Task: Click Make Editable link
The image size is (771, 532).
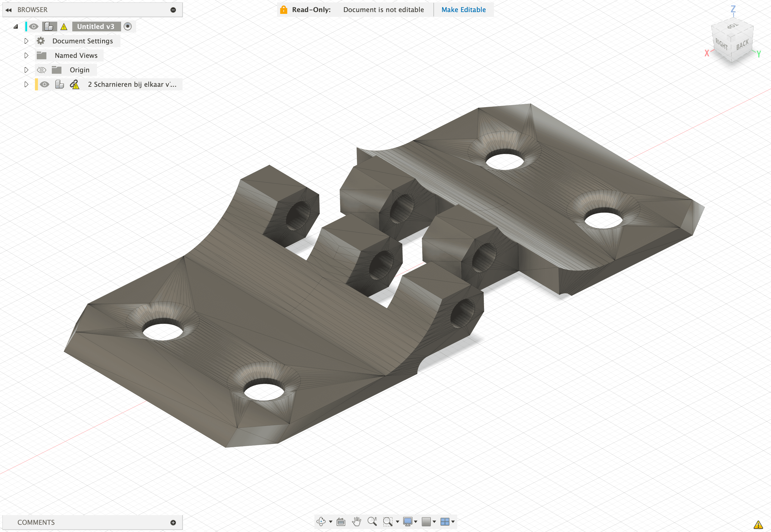Action: [464, 10]
